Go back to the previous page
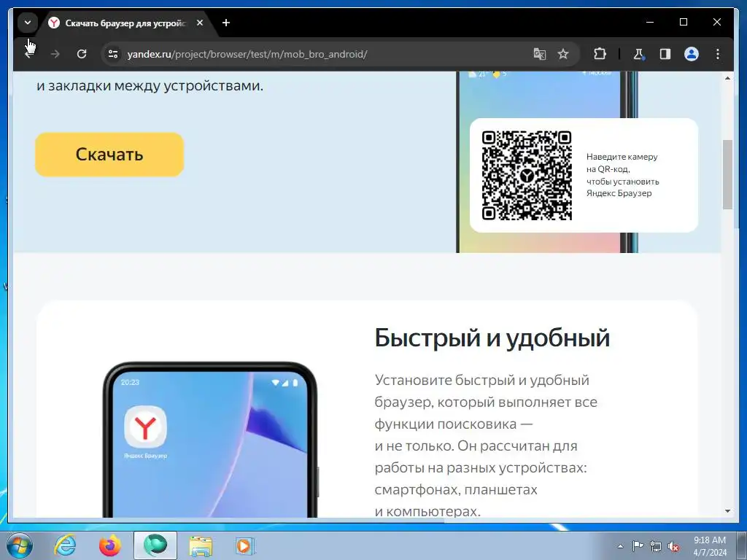 pos(29,54)
